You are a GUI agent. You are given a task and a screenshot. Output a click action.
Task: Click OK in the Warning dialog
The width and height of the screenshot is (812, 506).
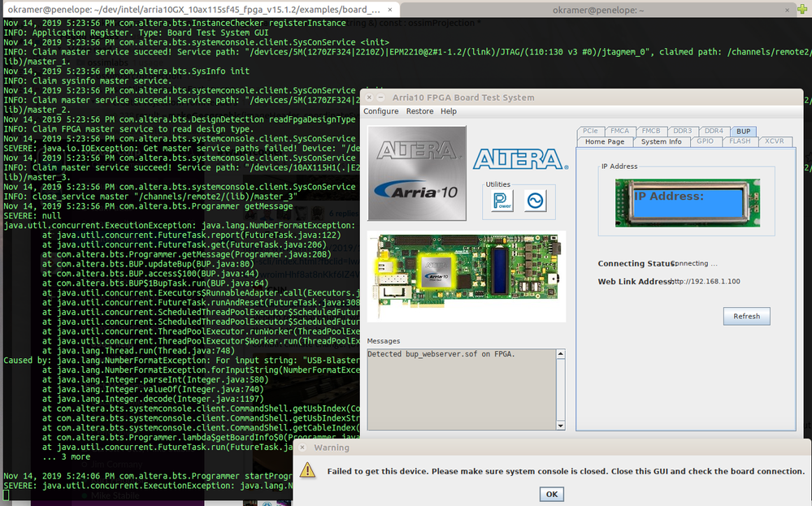point(552,494)
